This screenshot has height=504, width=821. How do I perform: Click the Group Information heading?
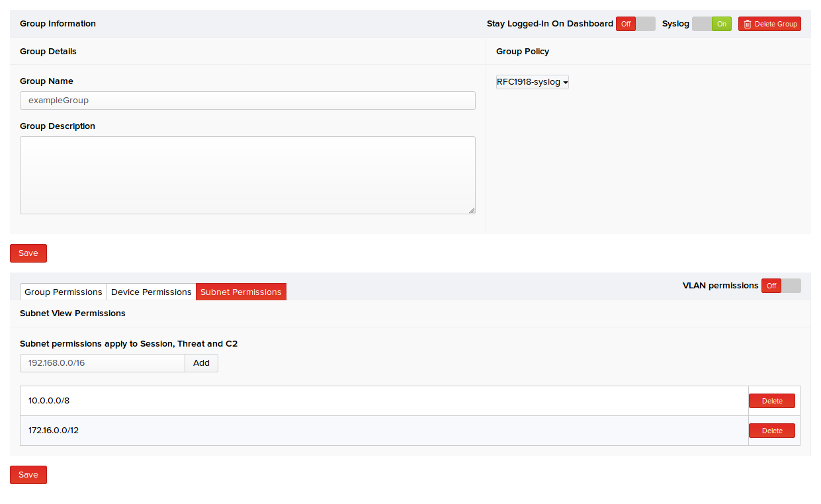58,24
